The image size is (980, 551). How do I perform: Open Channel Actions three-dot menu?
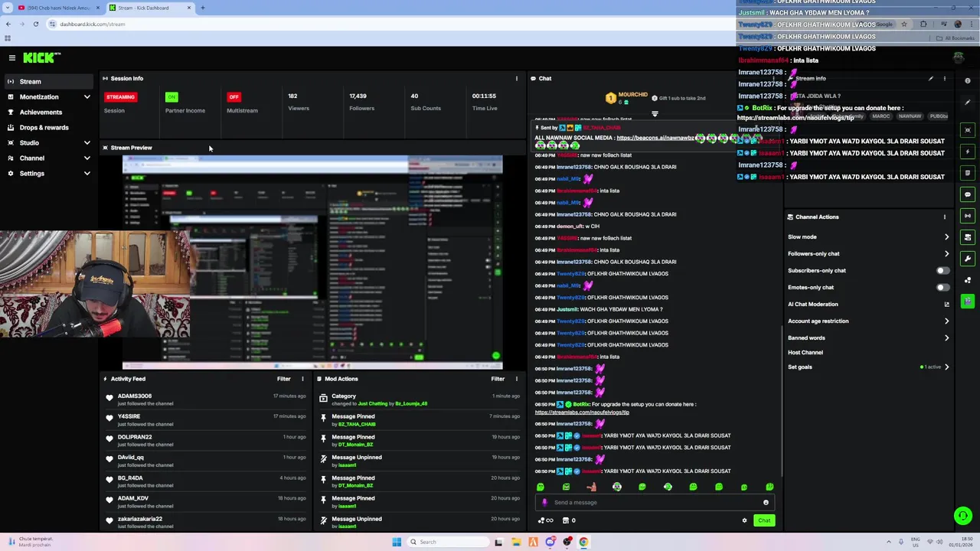click(944, 217)
